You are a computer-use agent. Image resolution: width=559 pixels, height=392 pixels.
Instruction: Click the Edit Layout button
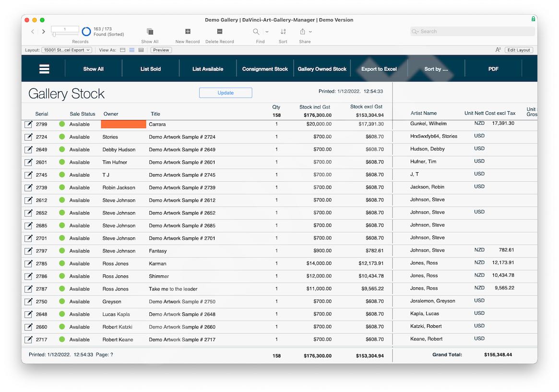pos(519,50)
